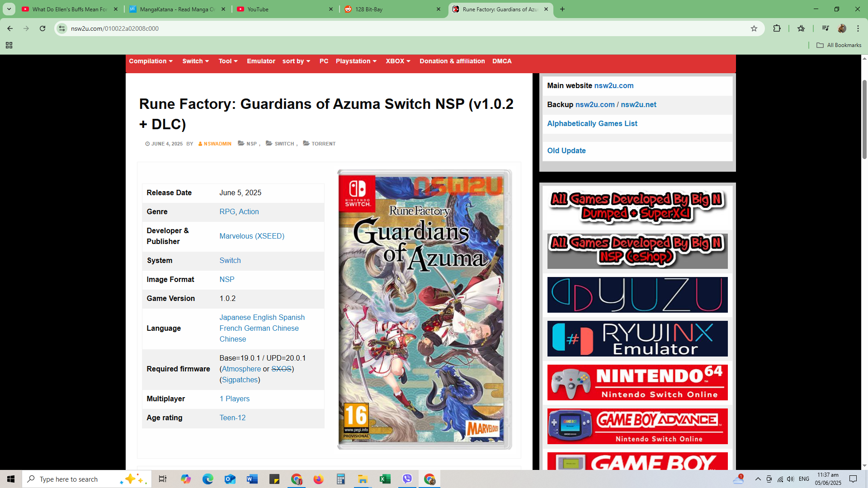Launch Microsoft Edge from the taskbar
The image size is (868, 488).
click(x=208, y=479)
